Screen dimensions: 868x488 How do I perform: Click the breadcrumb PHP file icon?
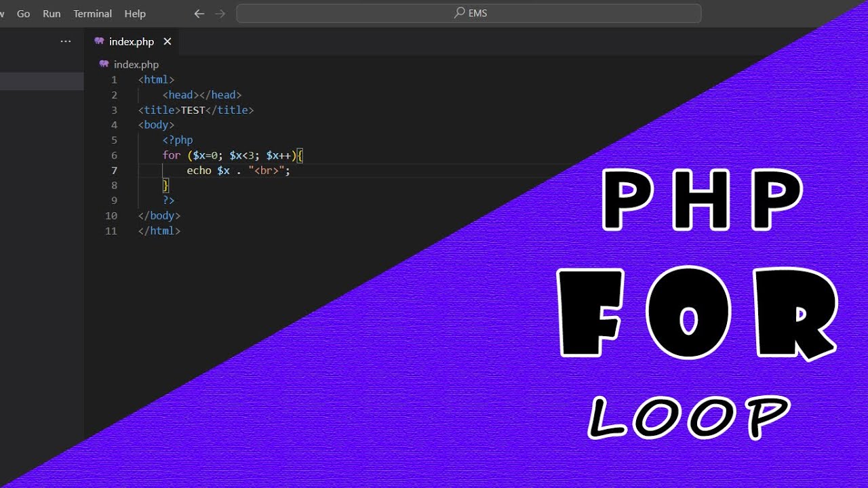(104, 64)
